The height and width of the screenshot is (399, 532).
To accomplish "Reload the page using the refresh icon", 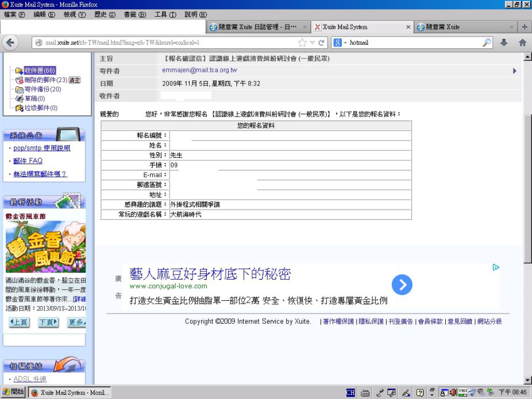I will pyautogui.click(x=322, y=42).
